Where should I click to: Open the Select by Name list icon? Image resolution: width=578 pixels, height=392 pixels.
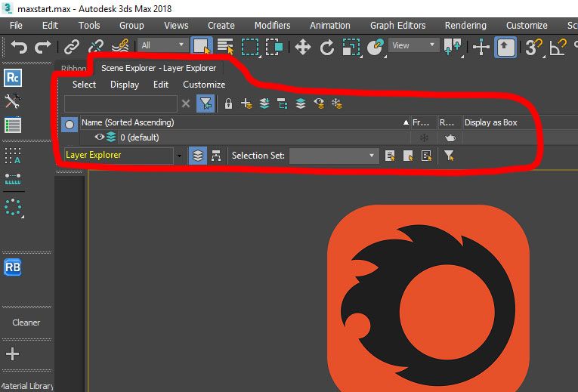225,46
